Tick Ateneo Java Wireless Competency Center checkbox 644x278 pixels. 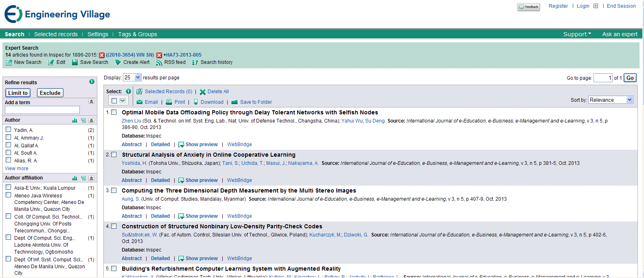[8, 195]
